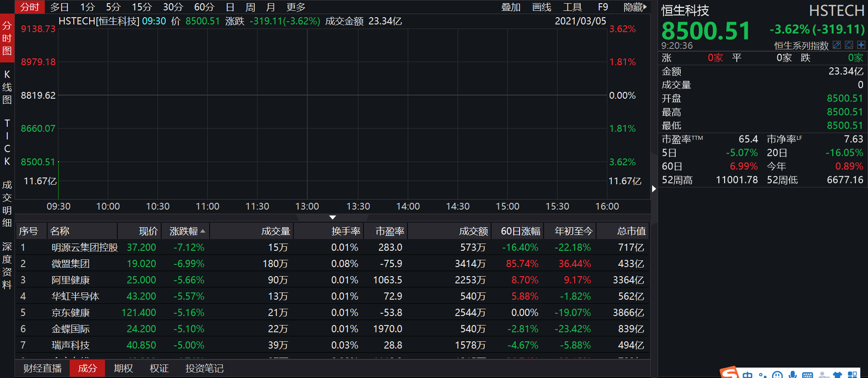This screenshot has height=378, width=868.
Task: Sort table by 涨跌幅 column header
Action: 186,231
